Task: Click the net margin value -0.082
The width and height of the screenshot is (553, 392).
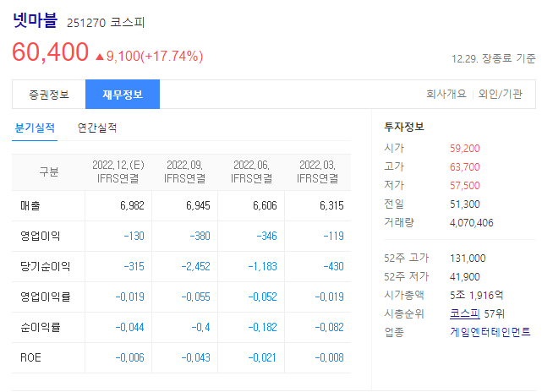Action: click(330, 327)
